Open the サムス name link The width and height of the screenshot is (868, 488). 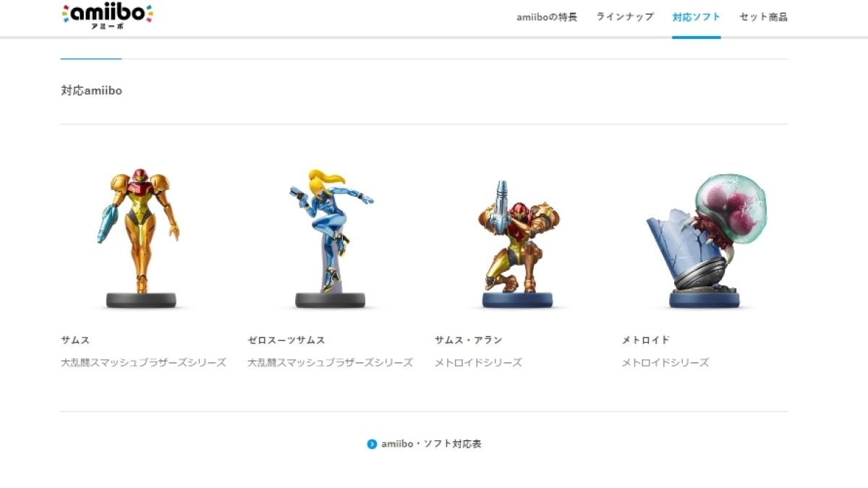(75, 340)
